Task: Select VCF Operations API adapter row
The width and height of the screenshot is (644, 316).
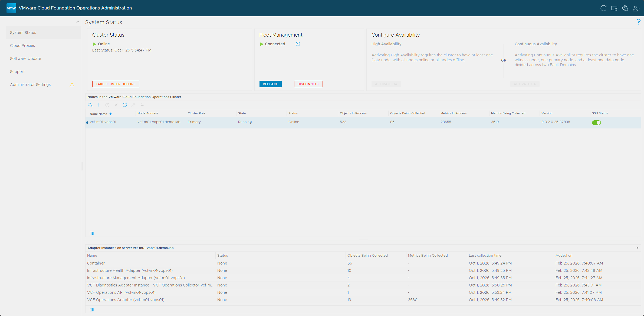Action: [363, 292]
